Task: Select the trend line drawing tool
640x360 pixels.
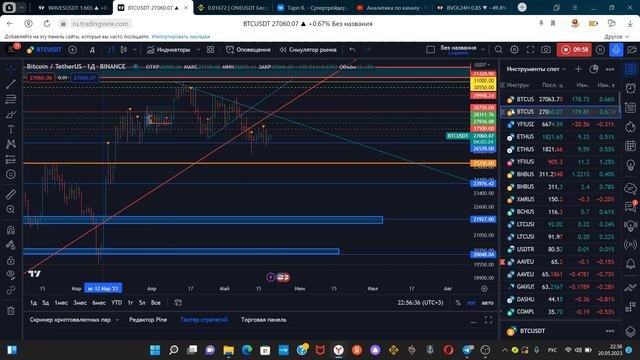Action: tap(11, 84)
